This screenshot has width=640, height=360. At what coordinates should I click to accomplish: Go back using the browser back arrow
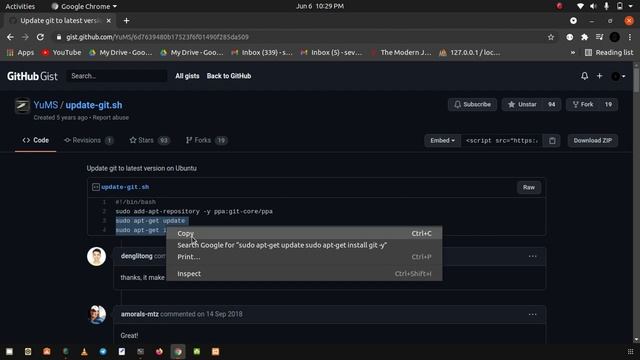click(10, 37)
